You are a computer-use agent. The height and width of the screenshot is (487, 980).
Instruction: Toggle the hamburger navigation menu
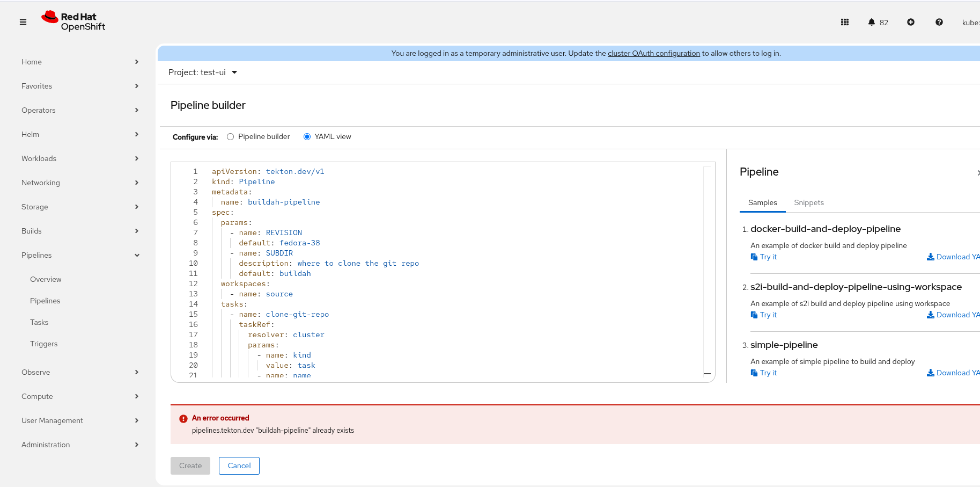[23, 22]
